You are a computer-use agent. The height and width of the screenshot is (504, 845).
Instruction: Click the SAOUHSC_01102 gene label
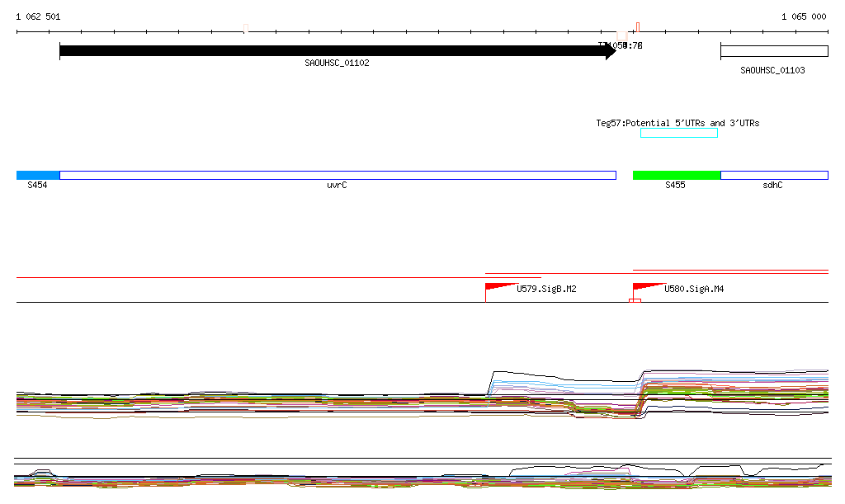point(337,63)
